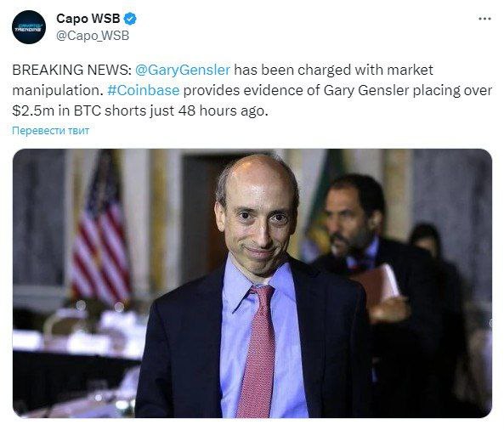Image resolution: width=504 pixels, height=430 pixels.
Task: Click the Capo WSB display name
Action: click(x=88, y=19)
